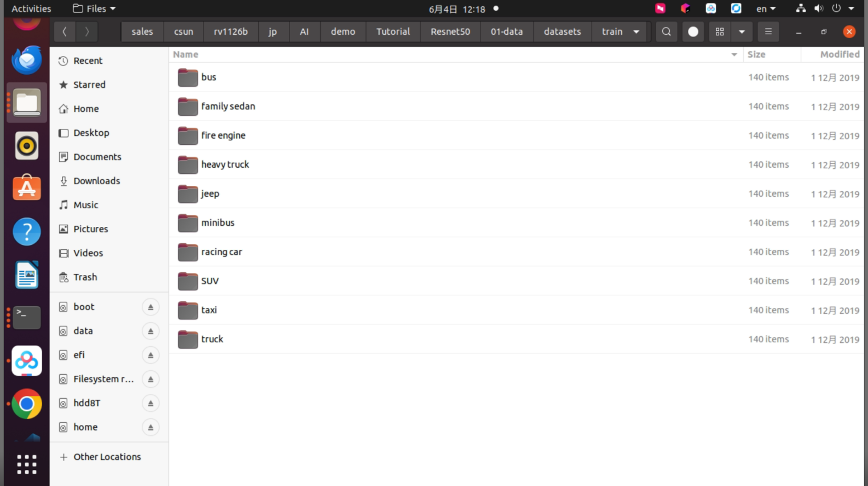Eject the hdd8T volume
The image size is (868, 486).
(150, 403)
